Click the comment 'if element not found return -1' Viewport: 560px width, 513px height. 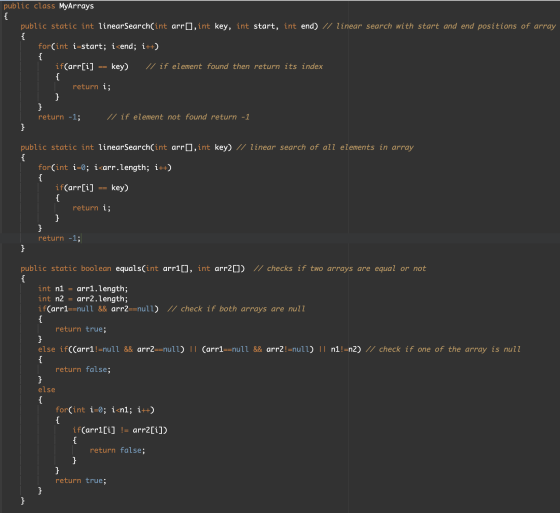pyautogui.click(x=178, y=117)
